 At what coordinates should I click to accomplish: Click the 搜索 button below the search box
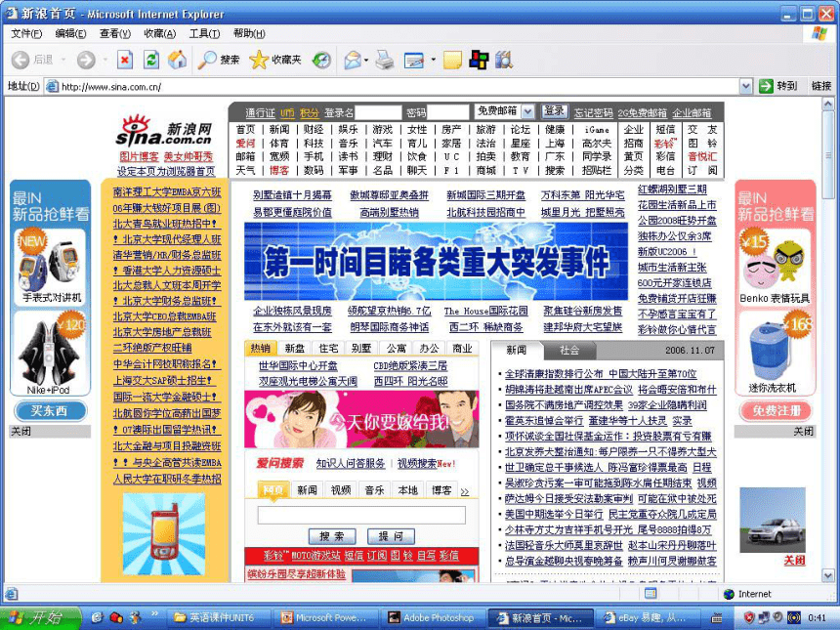click(332, 535)
